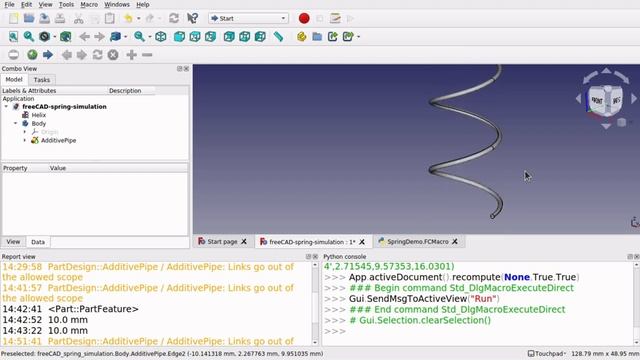Open the View menu
The image size is (640, 360).
(x=45, y=4)
